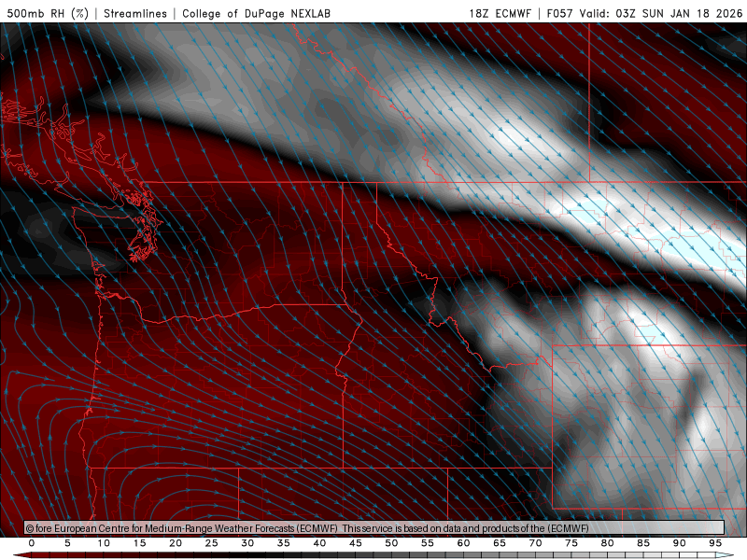Screen dimensions: 747x560
Task: Click the "F057" forecast hour label
Action: [x=559, y=13]
